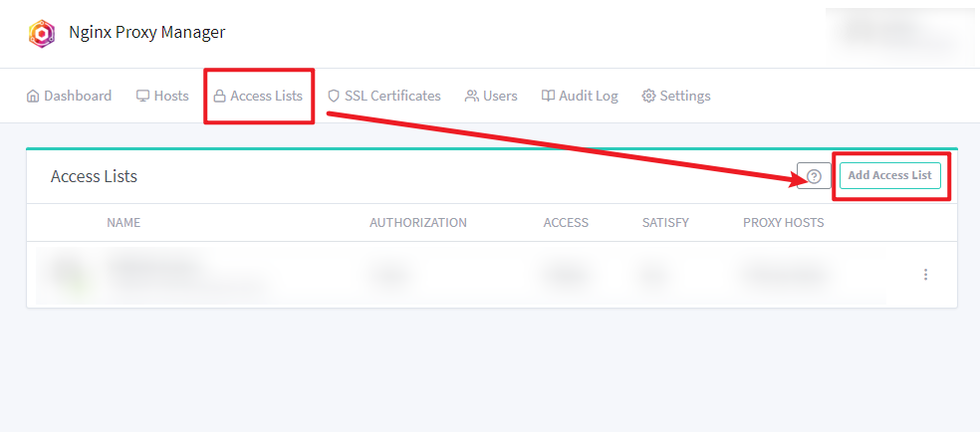The image size is (980, 432).
Task: Click the Audit Log book icon
Action: tap(548, 97)
